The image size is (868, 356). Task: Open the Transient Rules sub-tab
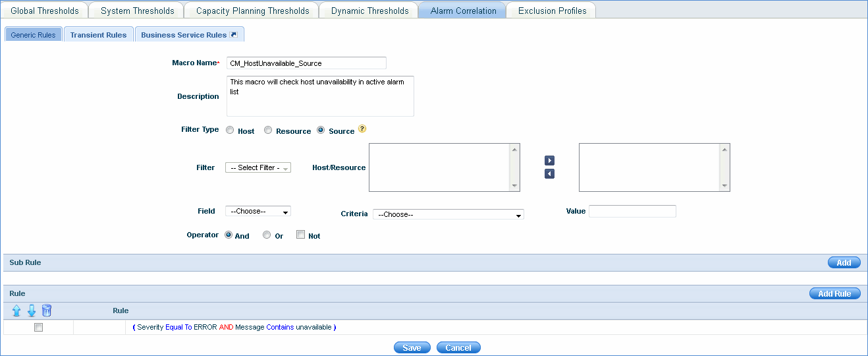click(98, 35)
